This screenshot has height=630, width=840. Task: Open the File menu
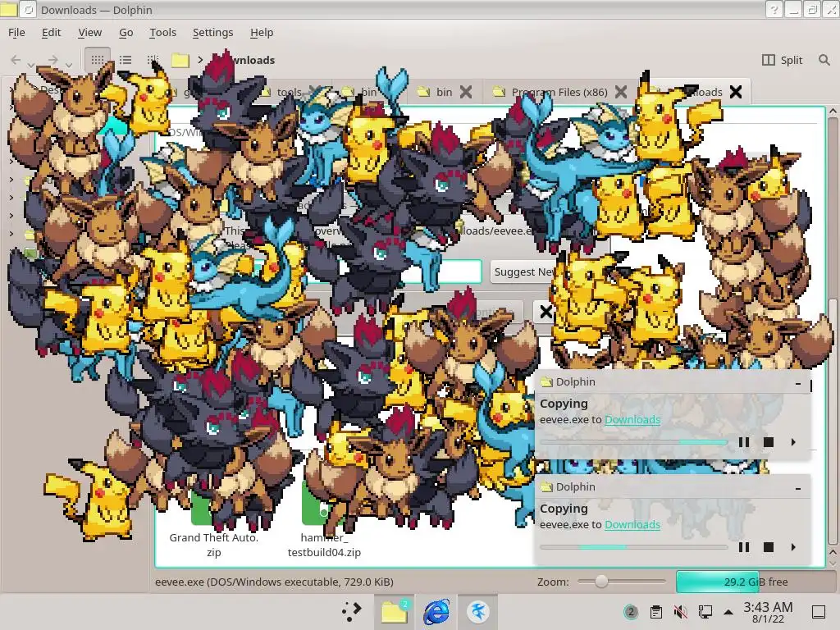[x=16, y=33]
